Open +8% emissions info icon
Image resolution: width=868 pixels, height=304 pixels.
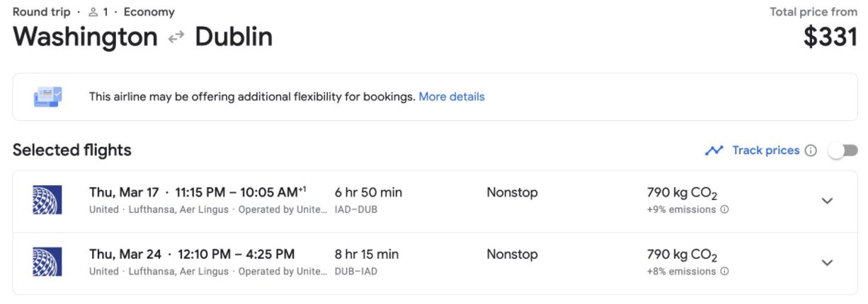click(x=724, y=271)
